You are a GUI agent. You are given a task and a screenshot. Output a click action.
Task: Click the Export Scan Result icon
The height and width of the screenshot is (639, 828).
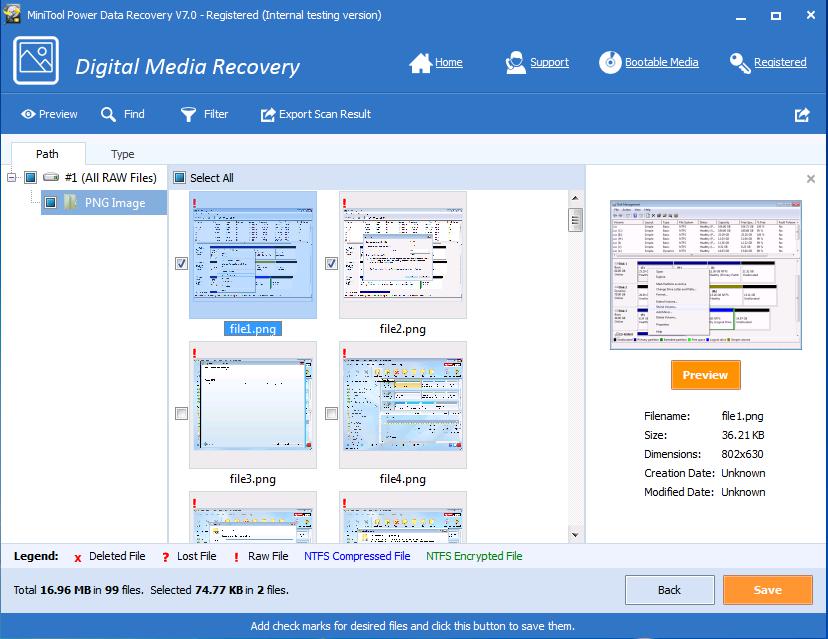coord(268,114)
